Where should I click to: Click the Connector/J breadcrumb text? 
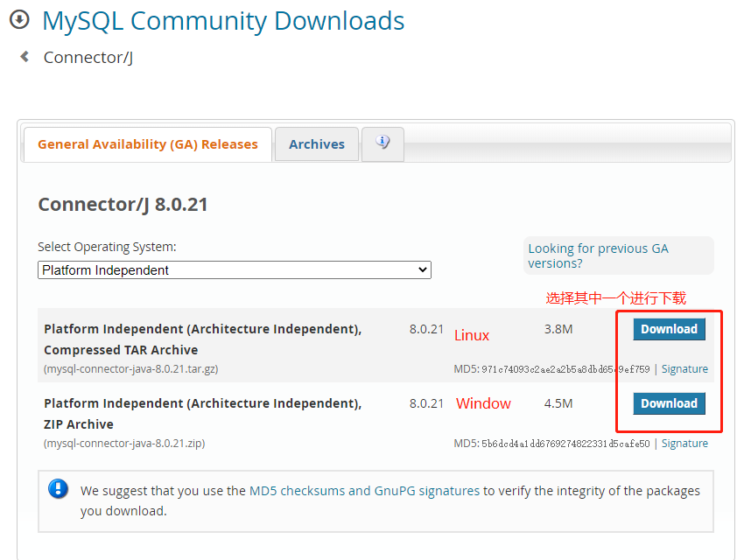pos(88,58)
